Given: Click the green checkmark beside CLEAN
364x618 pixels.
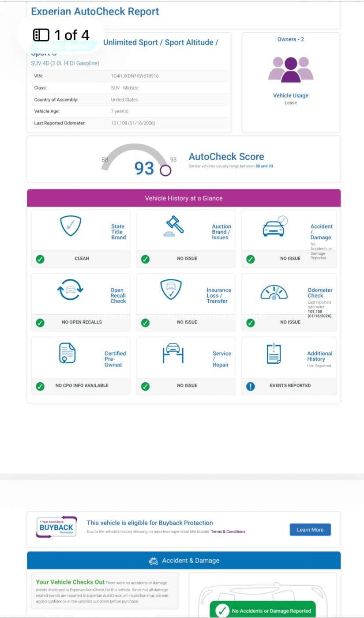Looking at the screenshot, I should 40,259.
